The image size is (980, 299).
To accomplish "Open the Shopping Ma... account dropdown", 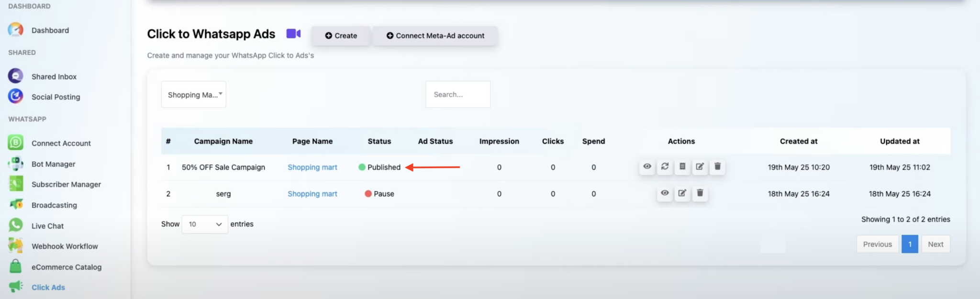I will coord(193,94).
